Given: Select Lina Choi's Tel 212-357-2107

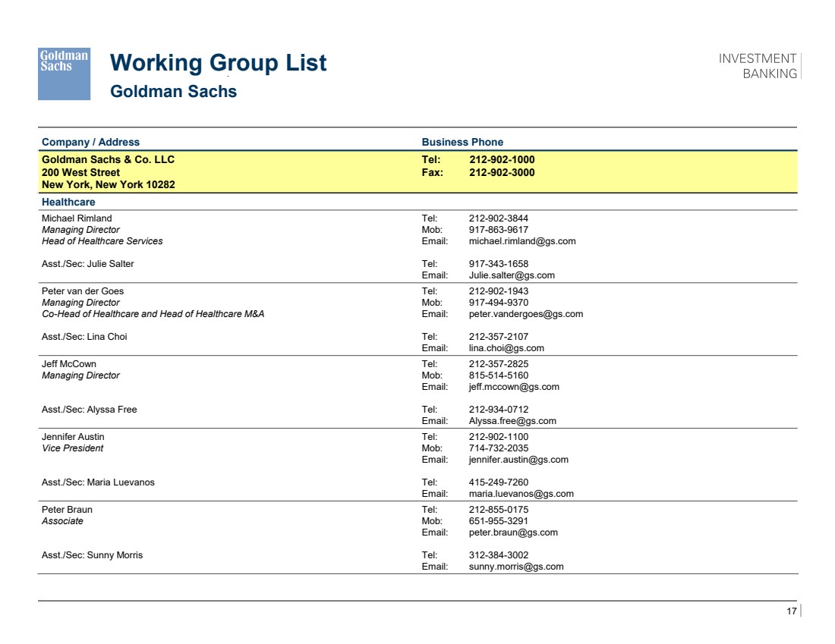Looking at the screenshot, I should 499,337.
